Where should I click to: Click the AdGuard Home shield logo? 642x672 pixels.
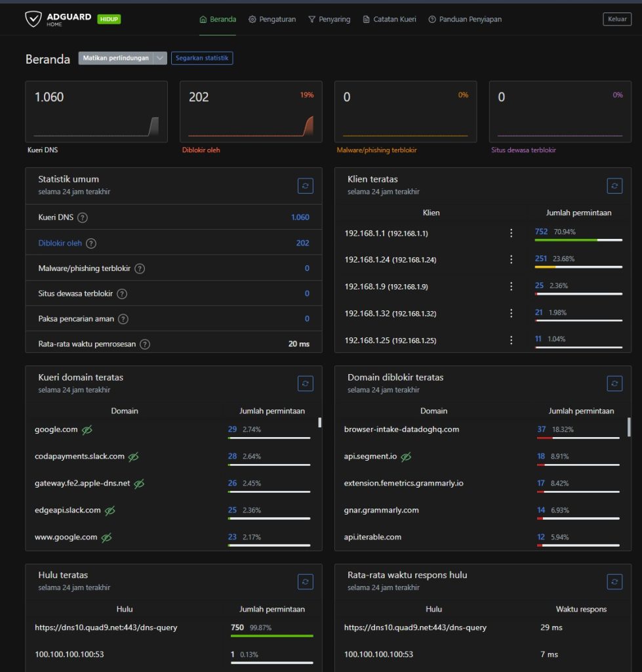pos(33,19)
